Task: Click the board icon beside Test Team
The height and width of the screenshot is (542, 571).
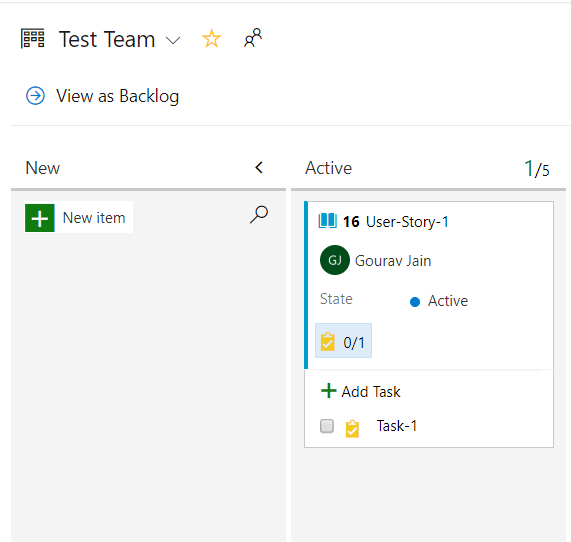Action: (x=32, y=39)
